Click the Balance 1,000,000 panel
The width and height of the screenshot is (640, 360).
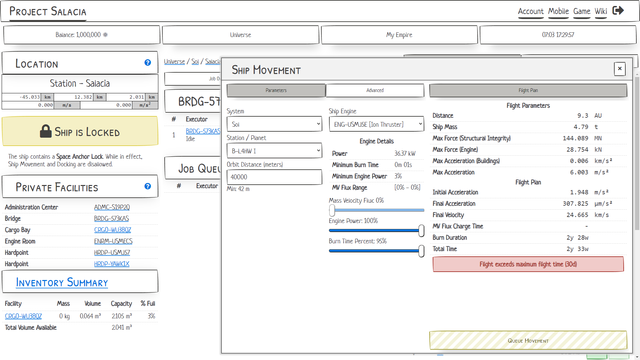point(81,35)
